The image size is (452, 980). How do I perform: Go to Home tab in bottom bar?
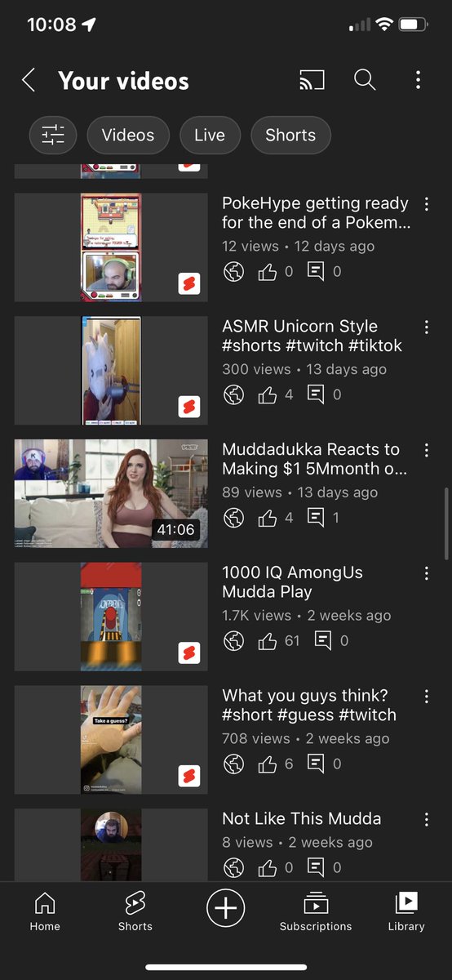(x=45, y=911)
